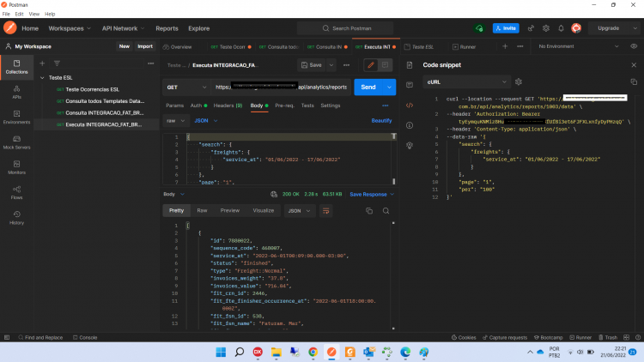Open the APIs sidebar panel

16,92
